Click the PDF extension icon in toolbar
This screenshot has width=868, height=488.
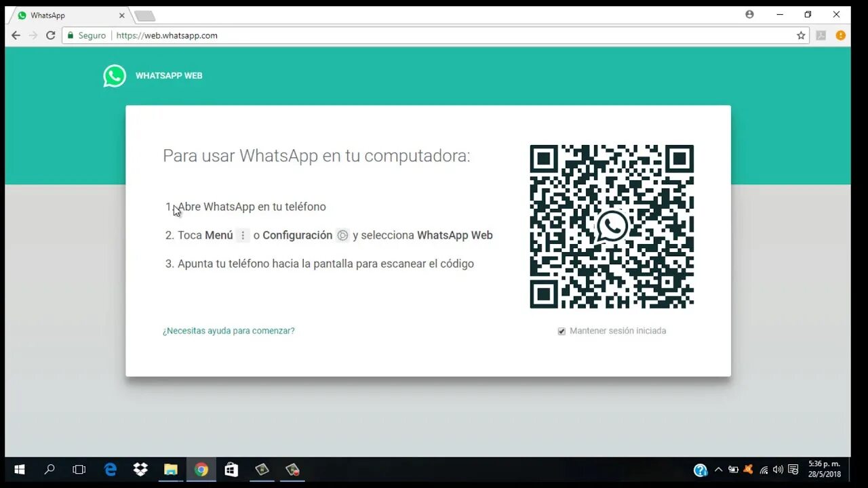(x=821, y=35)
